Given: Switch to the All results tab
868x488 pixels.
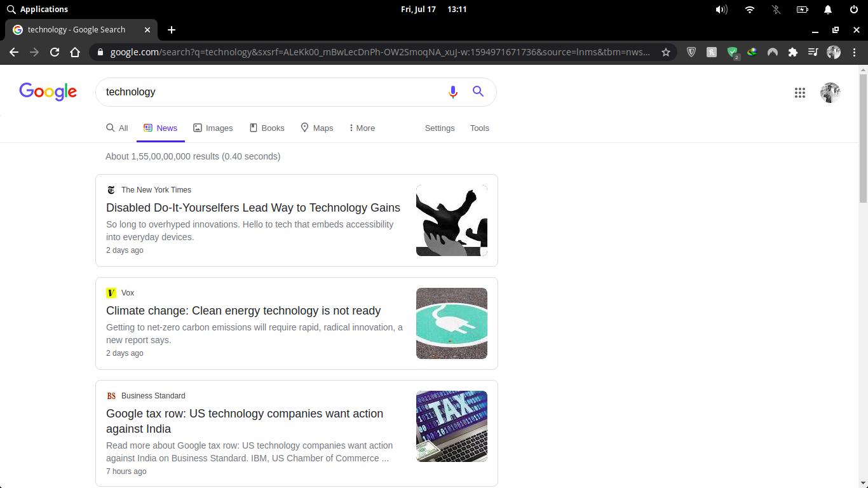Looking at the screenshot, I should (x=117, y=128).
